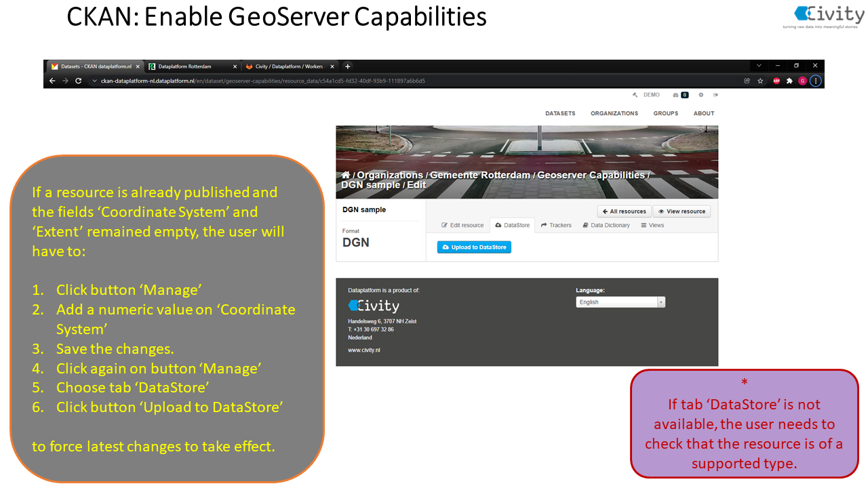Open the Chrome profile avatar
The height and width of the screenshot is (488, 868).
click(x=802, y=81)
